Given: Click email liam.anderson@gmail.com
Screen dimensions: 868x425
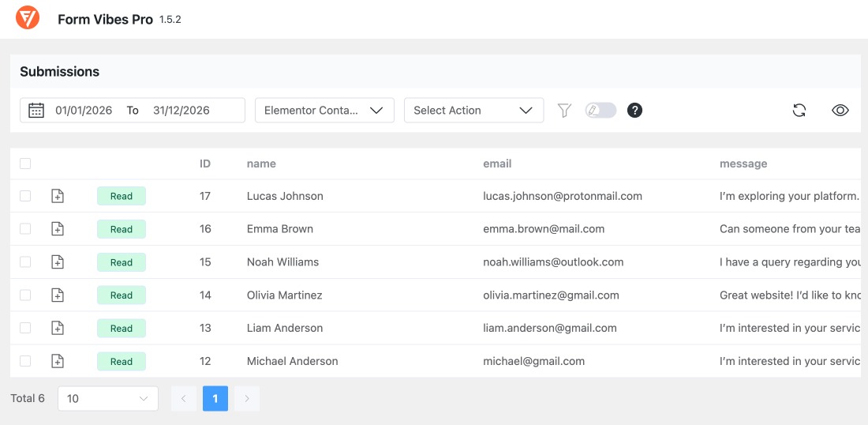Looking at the screenshot, I should (550, 328).
